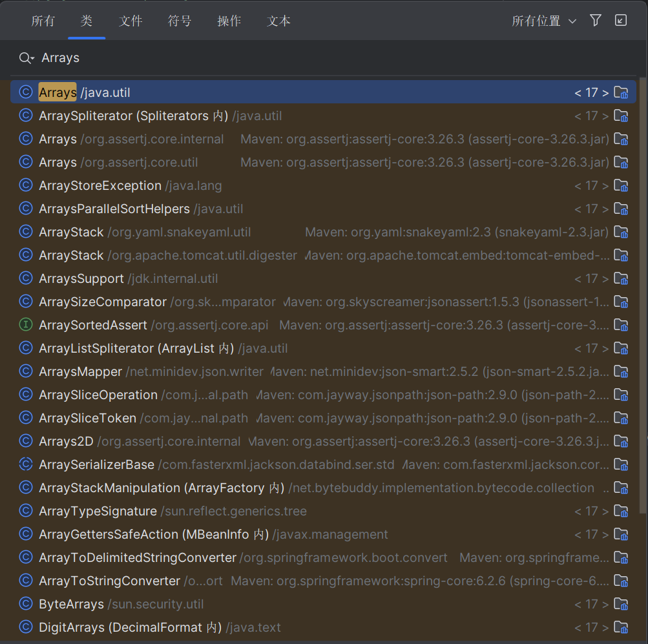Click library folder icon on ArrayTypeSignature row
This screenshot has height=644, width=648.
(x=621, y=511)
